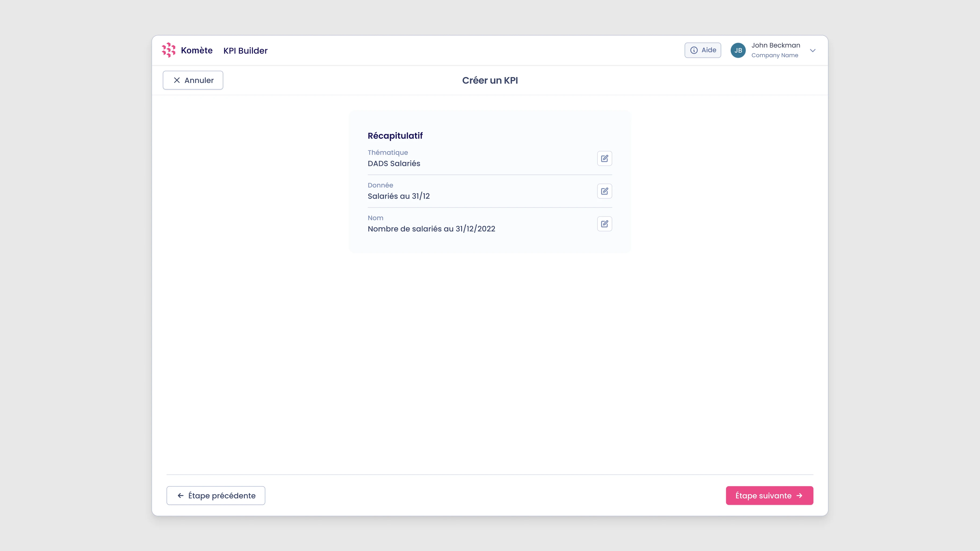Edit the Thématique field with pencil icon
The height and width of the screenshot is (551, 980).
click(x=604, y=158)
